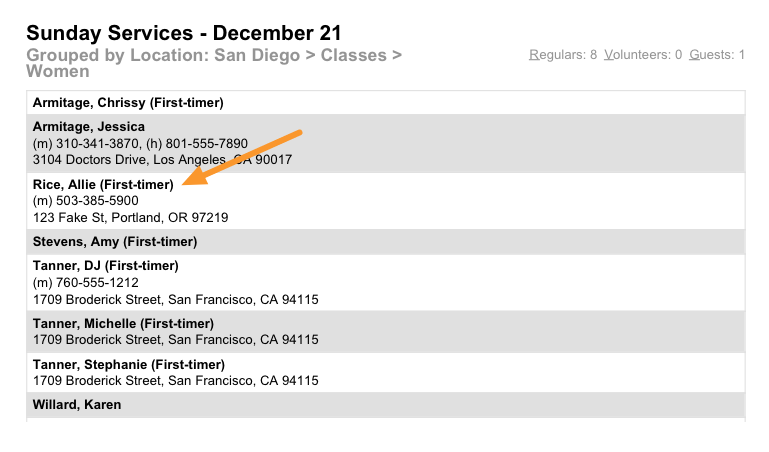This screenshot has height=452, width=769.
Task: Select Rice, Allie (First-timer)
Action: pyautogui.click(x=103, y=184)
